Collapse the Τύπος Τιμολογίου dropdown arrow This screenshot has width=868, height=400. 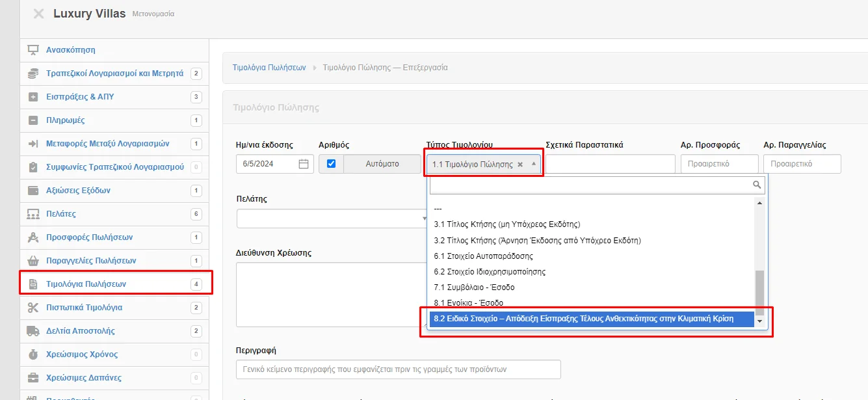coord(534,164)
